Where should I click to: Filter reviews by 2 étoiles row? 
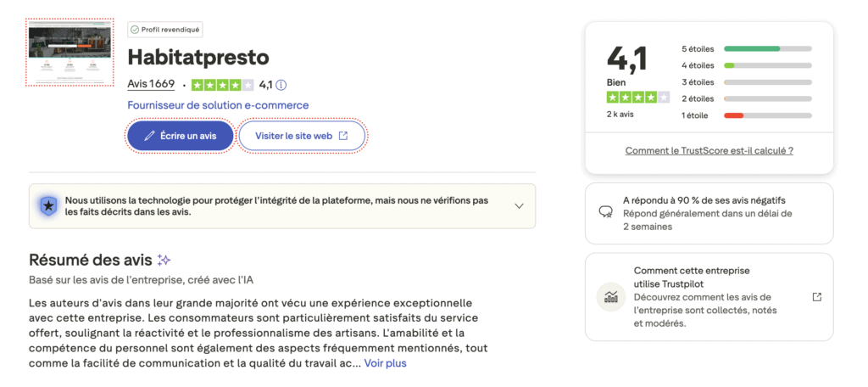click(x=746, y=98)
